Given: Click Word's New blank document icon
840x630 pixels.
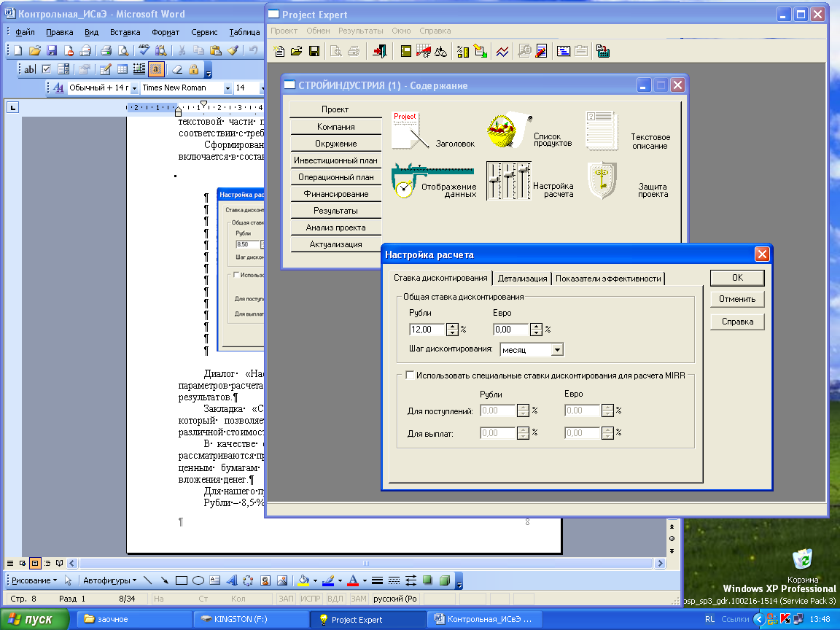Looking at the screenshot, I should 18,50.
